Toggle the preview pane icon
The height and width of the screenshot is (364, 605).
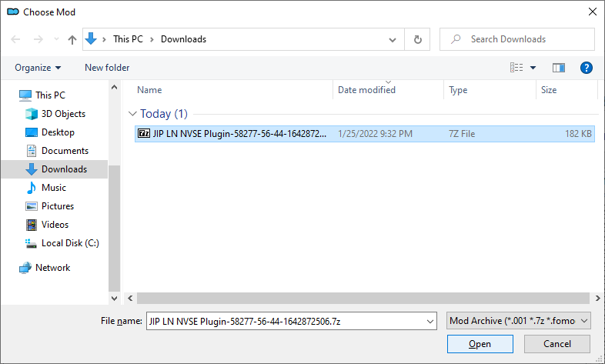[x=559, y=68]
